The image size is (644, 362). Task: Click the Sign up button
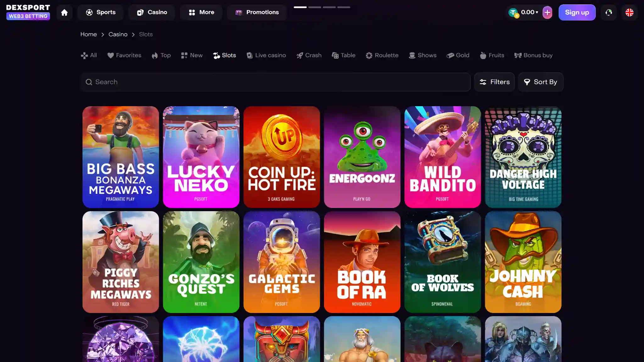coord(577,13)
